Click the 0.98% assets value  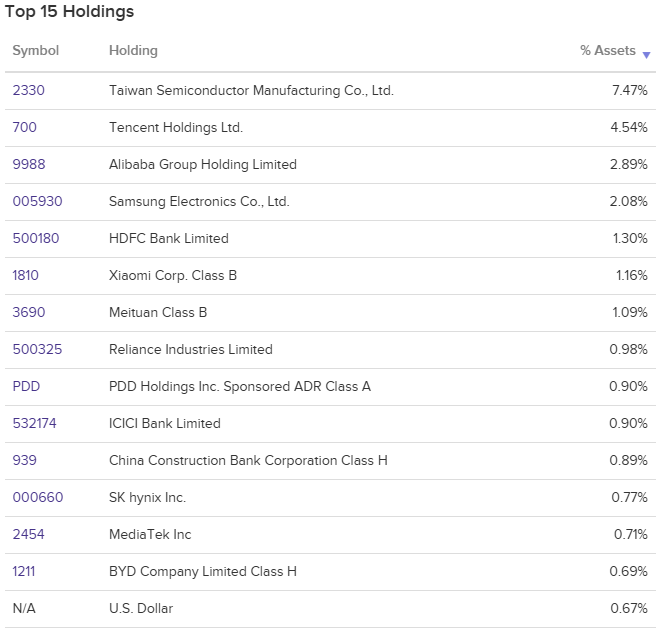click(x=629, y=349)
